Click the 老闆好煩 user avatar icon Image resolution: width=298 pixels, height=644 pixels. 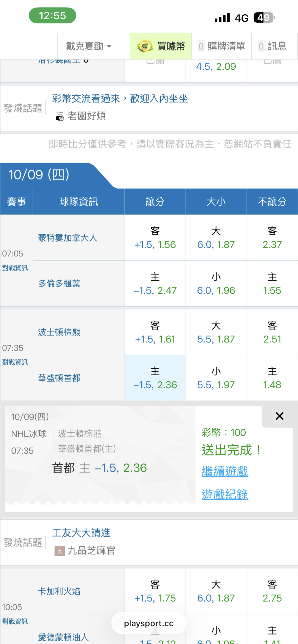(x=60, y=116)
